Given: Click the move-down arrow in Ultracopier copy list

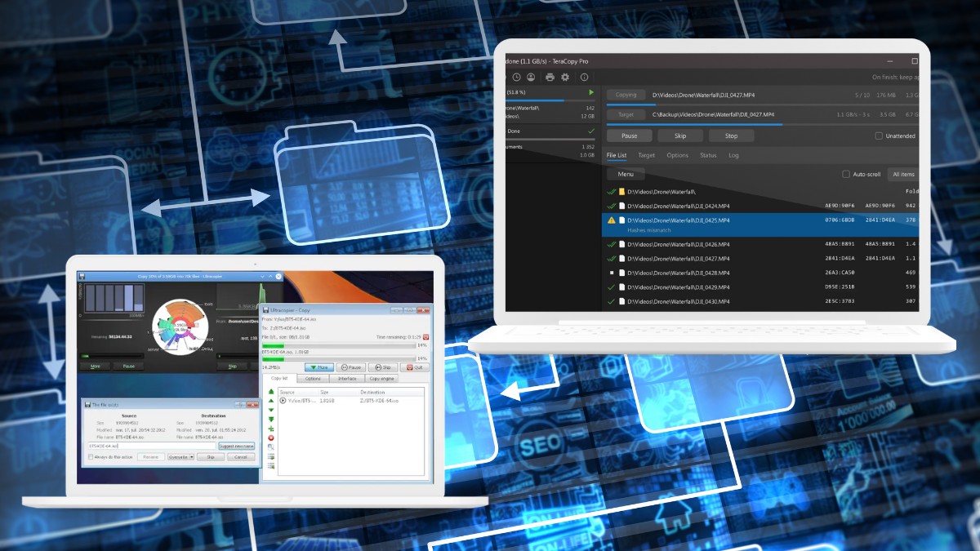Looking at the screenshot, I should [271, 410].
